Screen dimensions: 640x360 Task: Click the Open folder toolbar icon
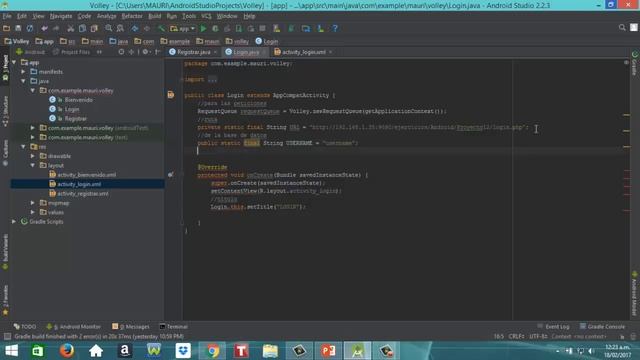click(x=7, y=28)
